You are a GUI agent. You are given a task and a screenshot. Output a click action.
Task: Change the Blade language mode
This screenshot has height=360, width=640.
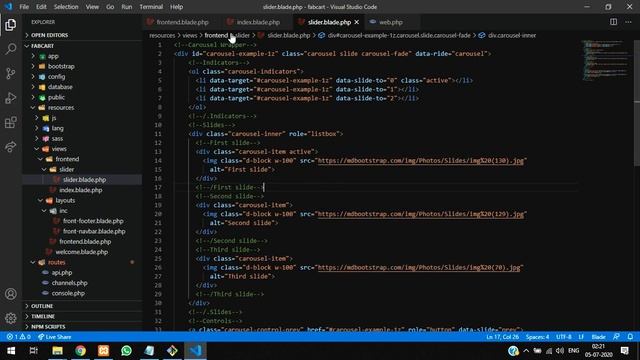tap(598, 337)
